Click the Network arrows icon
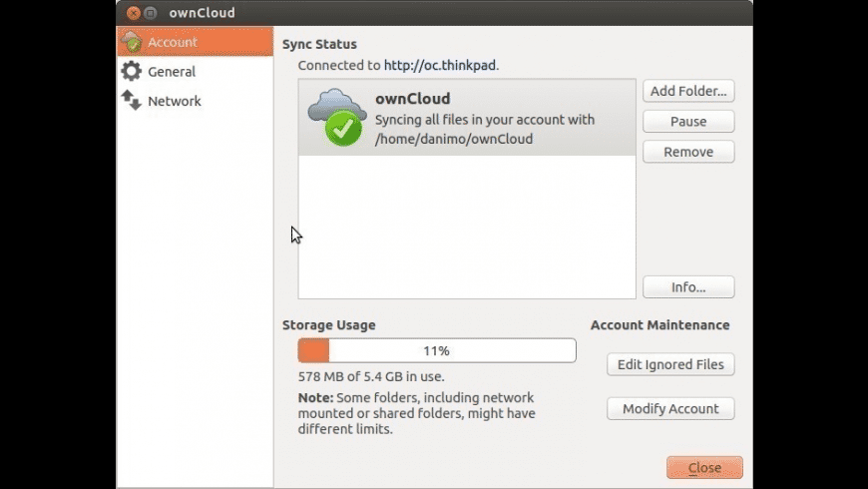 pyautogui.click(x=131, y=100)
